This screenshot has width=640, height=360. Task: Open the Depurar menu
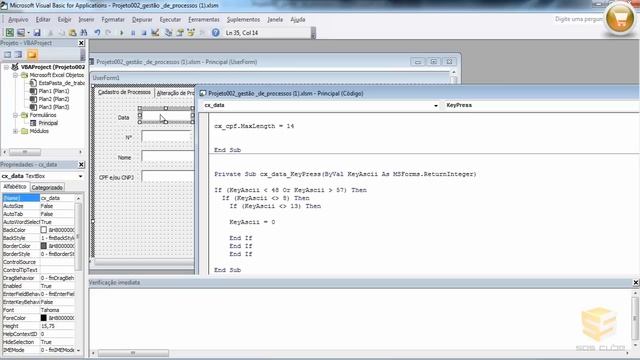(142, 20)
